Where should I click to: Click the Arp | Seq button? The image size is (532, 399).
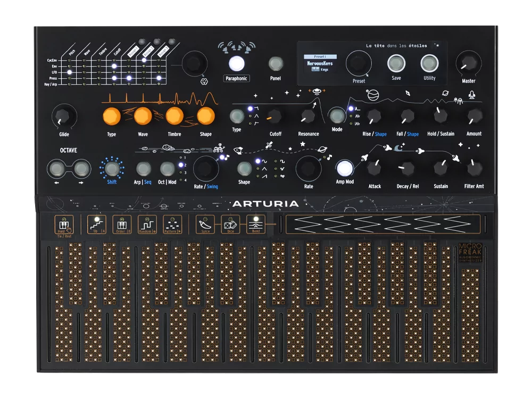click(x=143, y=169)
